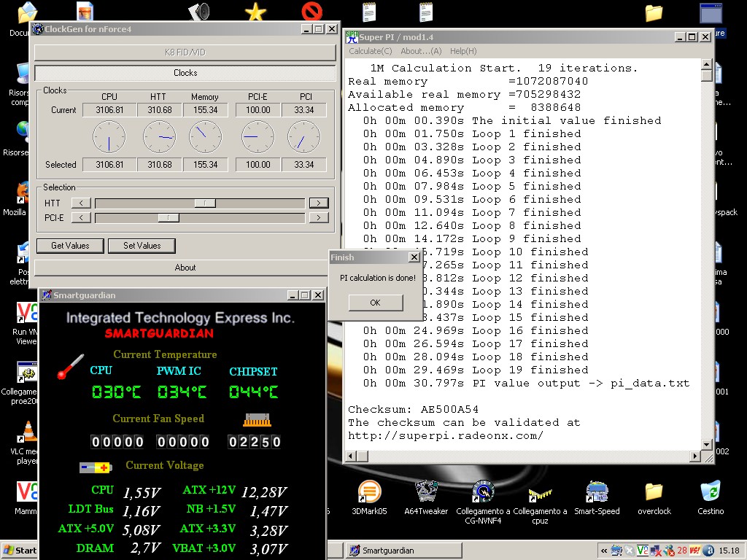The image size is (747, 560).
Task: Open the speaker desktop icon at the top
Action: [x=199, y=10]
